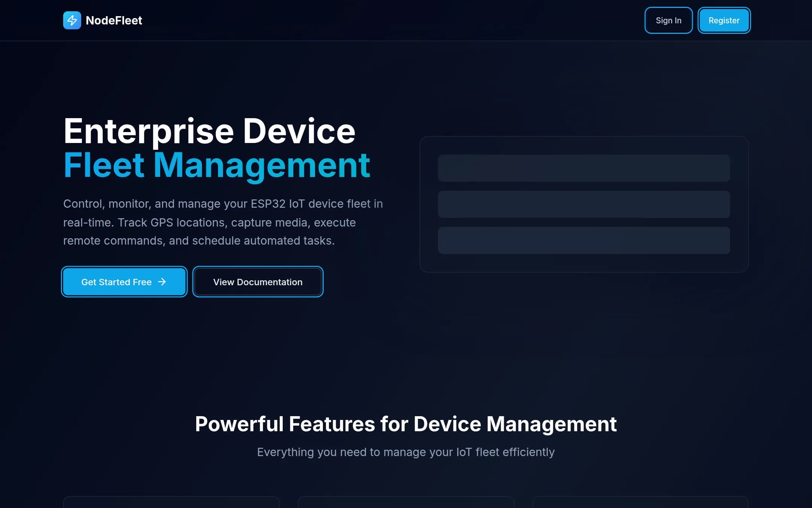Open View Documentation button
The image size is (812, 508).
(258, 282)
